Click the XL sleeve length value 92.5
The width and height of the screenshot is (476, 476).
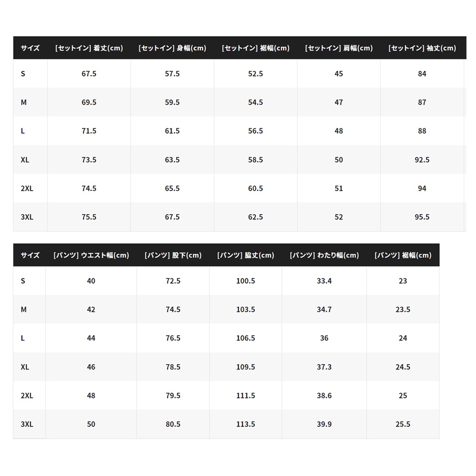pos(422,160)
